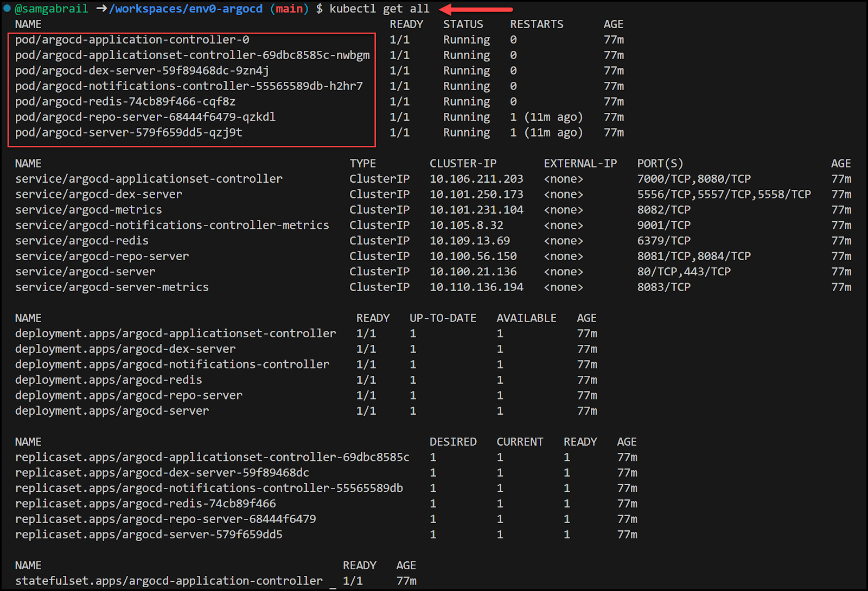Click restart count '1 (11m ago)' for argocd-repo-server pod
The width and height of the screenshot is (868, 591).
(546, 117)
